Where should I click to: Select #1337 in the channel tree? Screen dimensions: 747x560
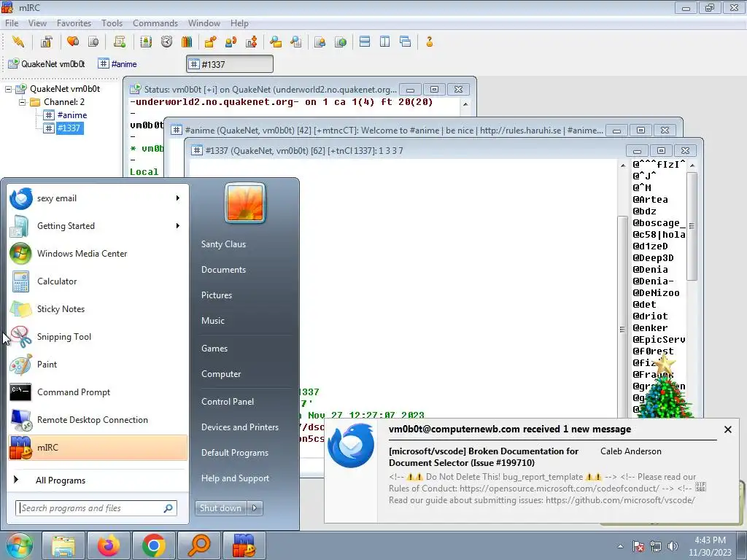69,128
